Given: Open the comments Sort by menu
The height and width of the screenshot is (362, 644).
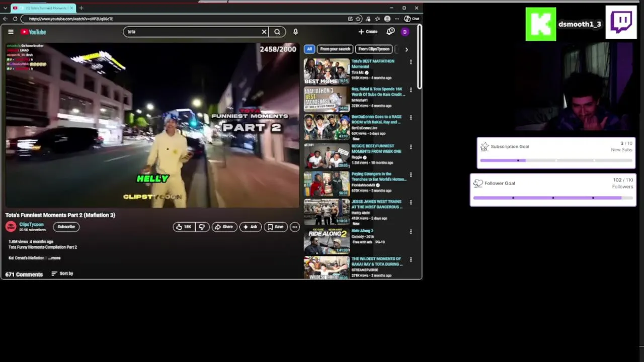Looking at the screenshot, I should (x=62, y=274).
